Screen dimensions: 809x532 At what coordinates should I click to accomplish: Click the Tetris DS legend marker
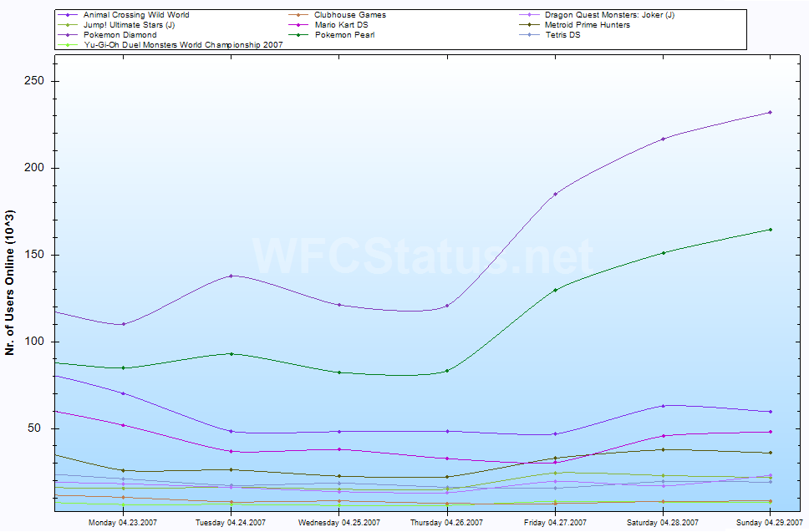pos(531,35)
